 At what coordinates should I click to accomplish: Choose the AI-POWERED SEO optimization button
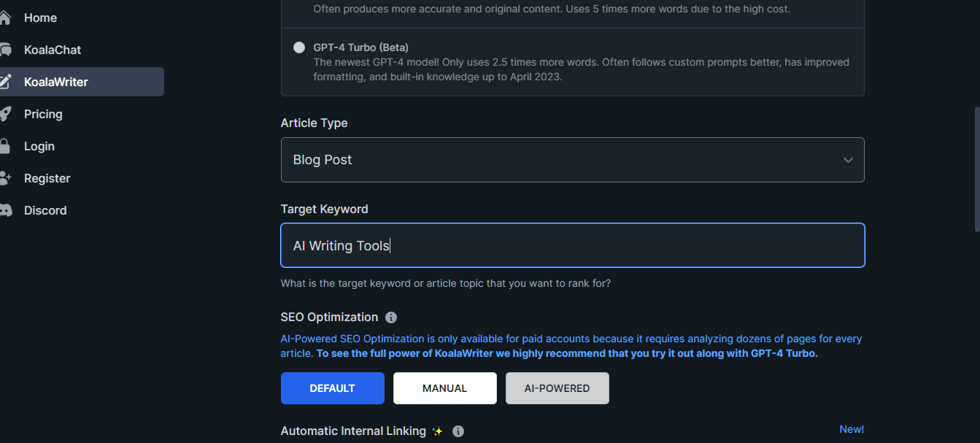[x=557, y=388]
